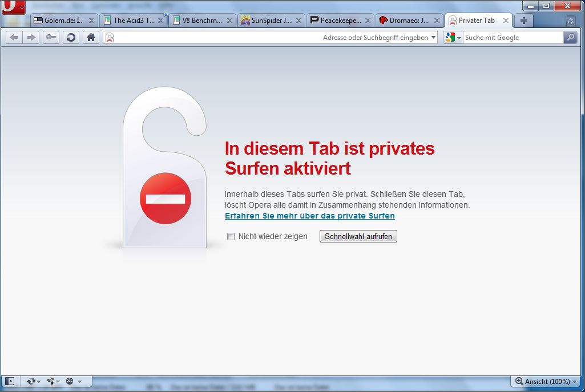Open the Ansicht (100%) zoom dropdown
The width and height of the screenshot is (585, 392).
point(544,381)
